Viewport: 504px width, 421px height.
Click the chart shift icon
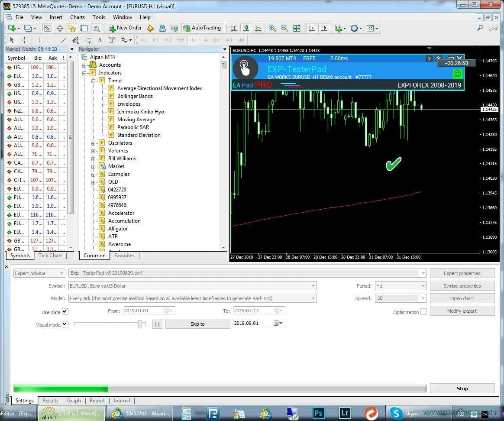[324, 28]
